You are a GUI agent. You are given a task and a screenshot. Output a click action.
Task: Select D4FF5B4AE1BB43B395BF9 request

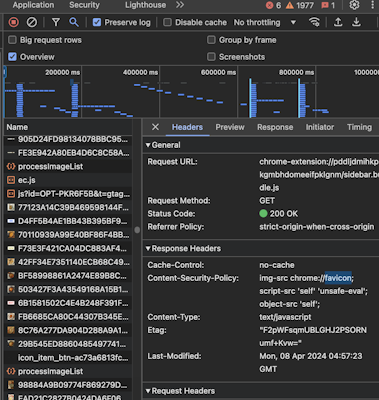[x=68, y=221]
